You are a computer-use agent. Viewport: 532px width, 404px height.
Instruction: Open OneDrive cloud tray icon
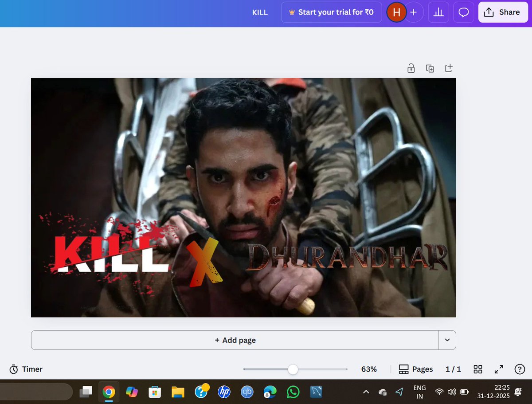pos(383,392)
